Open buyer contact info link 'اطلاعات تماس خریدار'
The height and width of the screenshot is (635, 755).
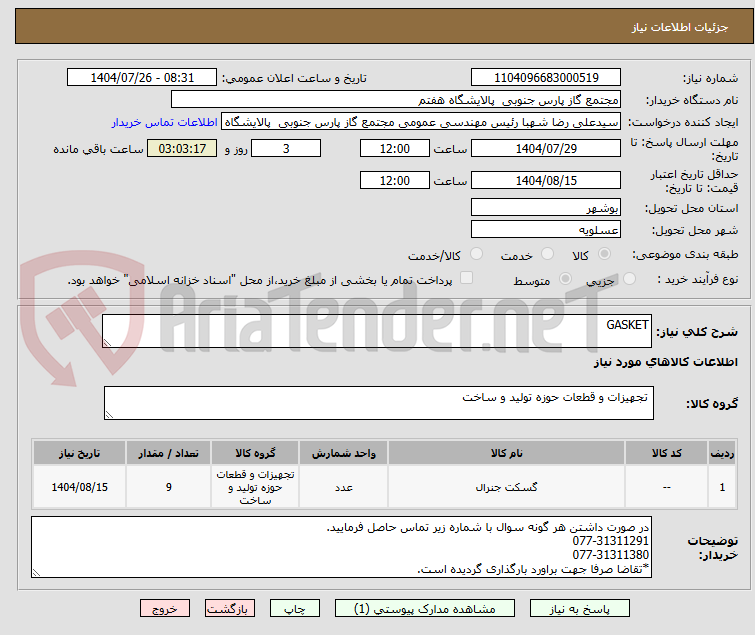165,122
